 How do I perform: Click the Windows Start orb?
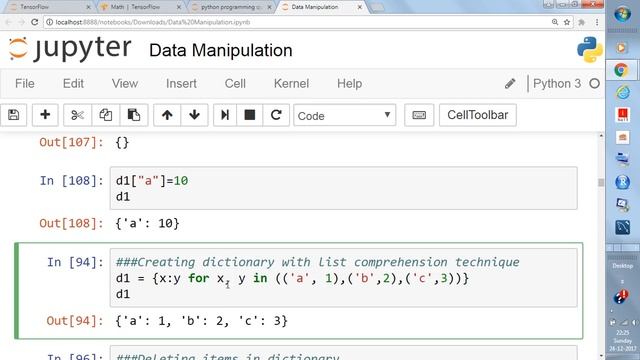coord(622,14)
